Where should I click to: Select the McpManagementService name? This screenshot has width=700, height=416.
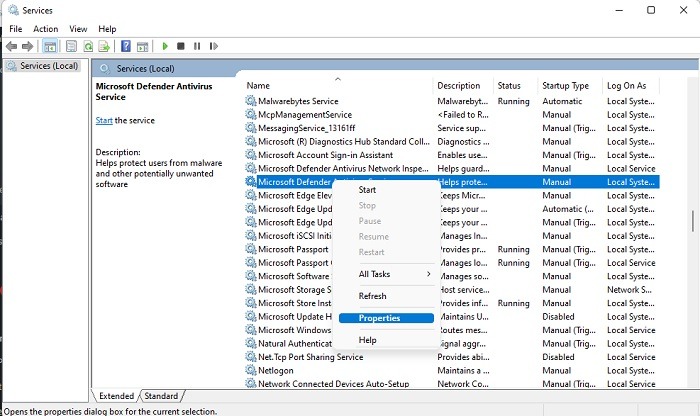(305, 115)
